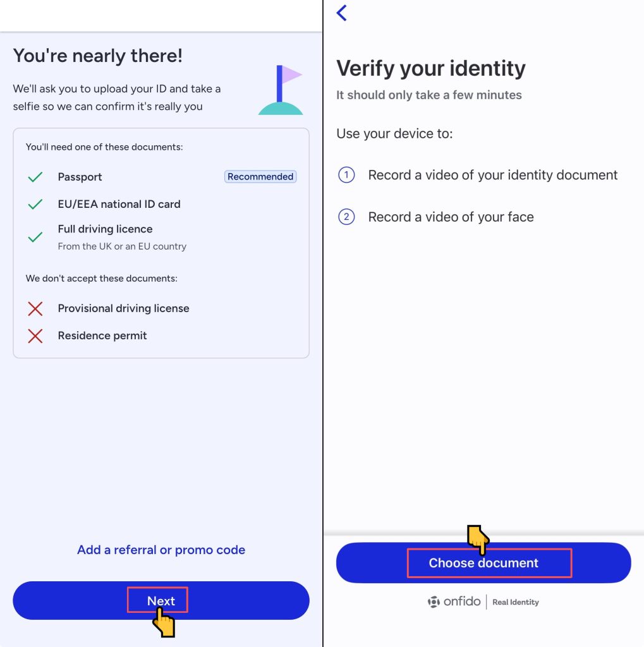644x647 pixels.
Task: Click Record a video of your face
Action: 451,217
